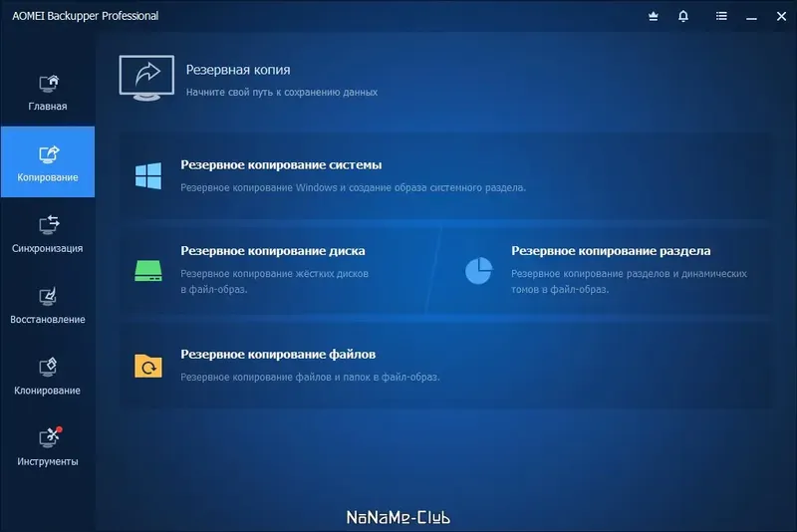
Task: Minimize the AOMEI Backupper window
Action: (752, 17)
